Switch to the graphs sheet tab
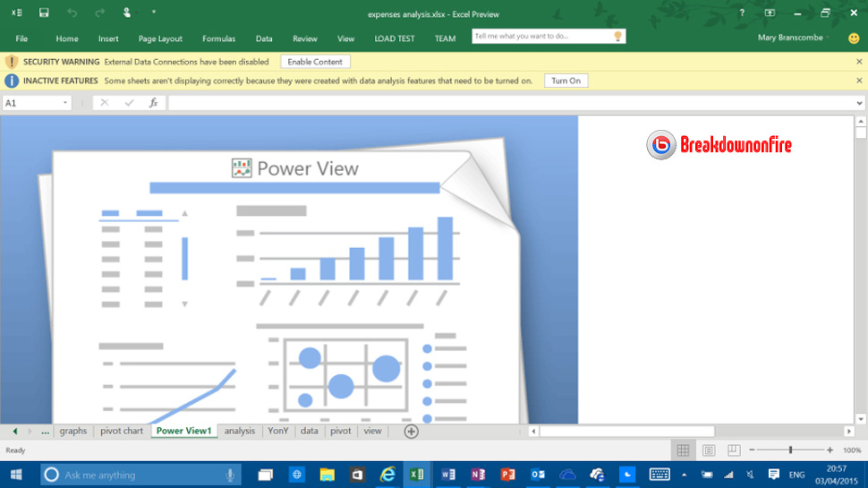This screenshot has height=488, width=868. click(x=73, y=431)
